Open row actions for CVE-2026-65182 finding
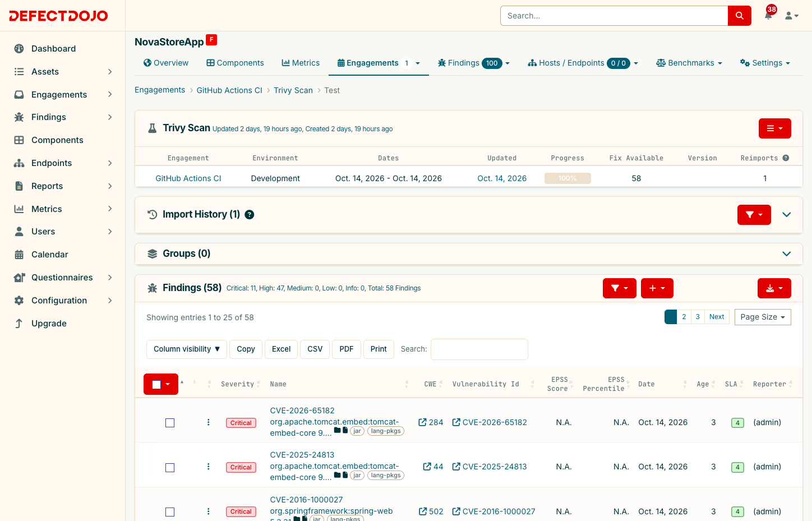 click(x=209, y=422)
